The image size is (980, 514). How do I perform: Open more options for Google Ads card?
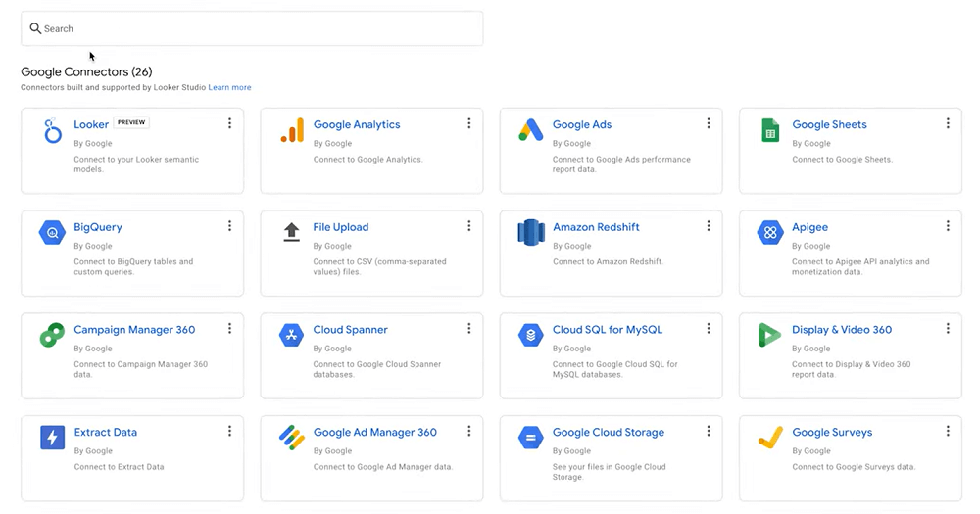(709, 123)
